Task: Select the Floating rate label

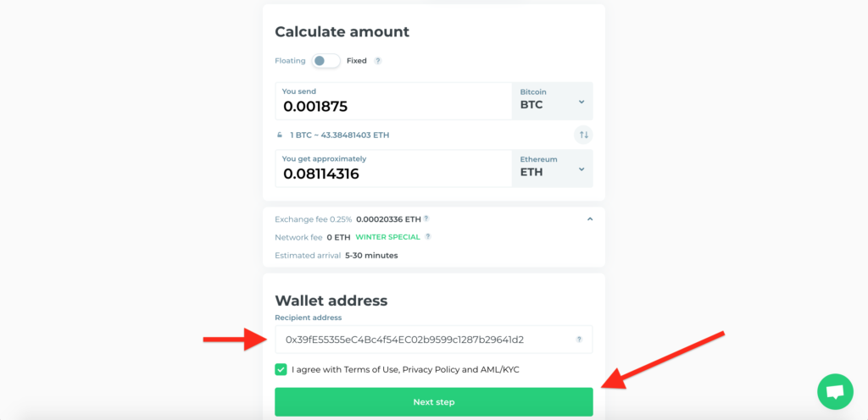Action: coord(290,61)
